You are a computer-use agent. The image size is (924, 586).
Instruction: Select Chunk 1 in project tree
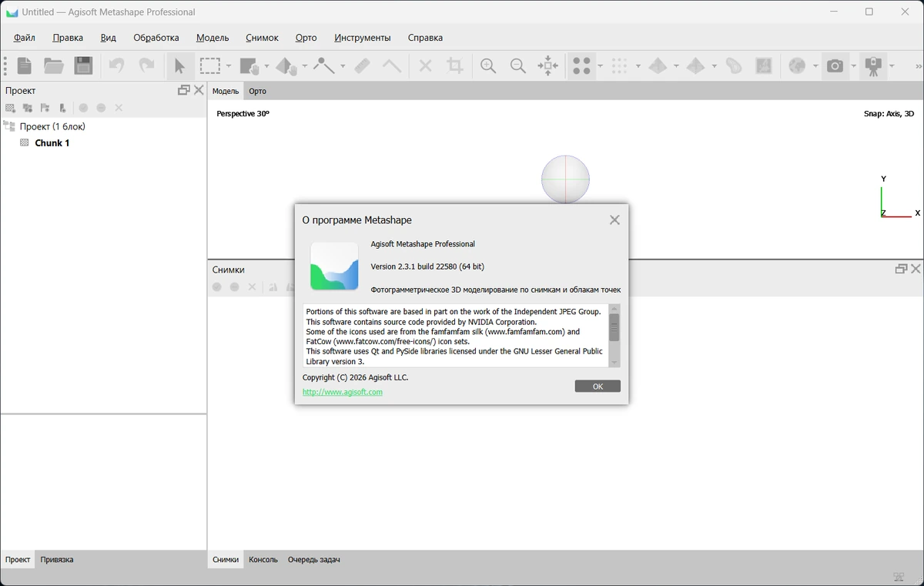click(52, 143)
